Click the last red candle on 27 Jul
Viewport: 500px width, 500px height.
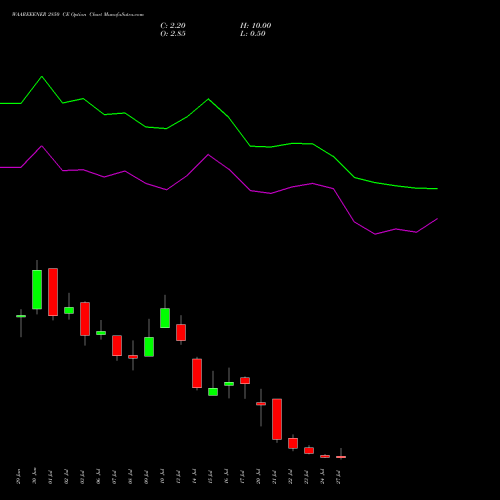tap(341, 457)
